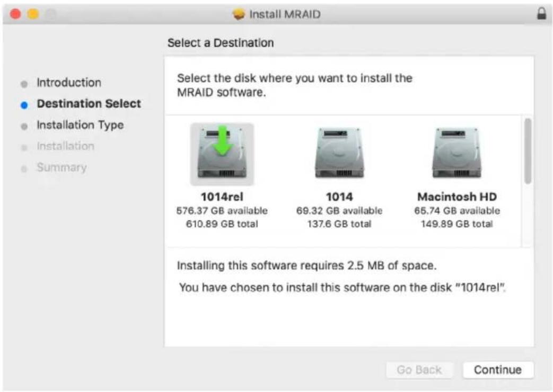Click the 1014 disk name label
Screen dimensions: 553x392
click(339, 197)
